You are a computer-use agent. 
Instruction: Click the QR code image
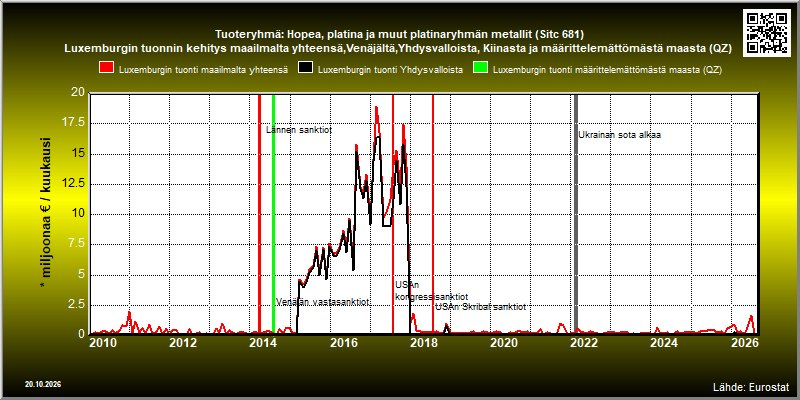(768, 32)
